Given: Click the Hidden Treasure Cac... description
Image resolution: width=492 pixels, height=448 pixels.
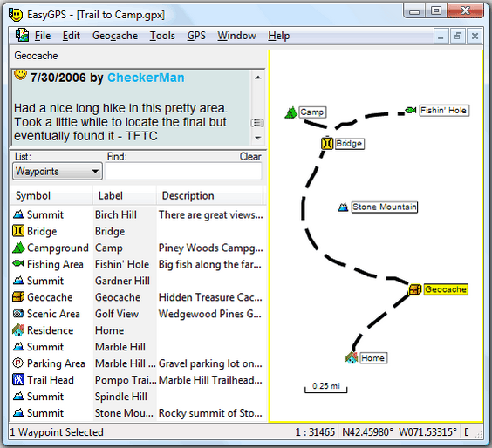Looking at the screenshot, I should point(210,297).
